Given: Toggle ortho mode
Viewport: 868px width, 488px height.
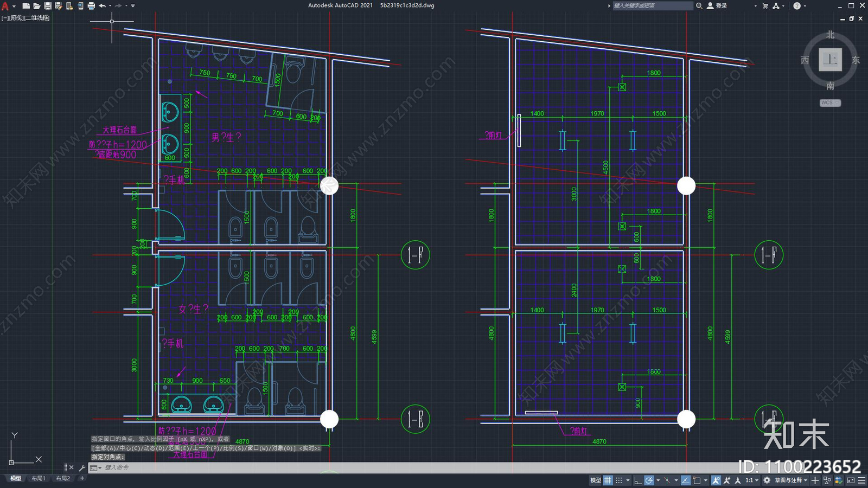Looking at the screenshot, I should click(x=638, y=480).
